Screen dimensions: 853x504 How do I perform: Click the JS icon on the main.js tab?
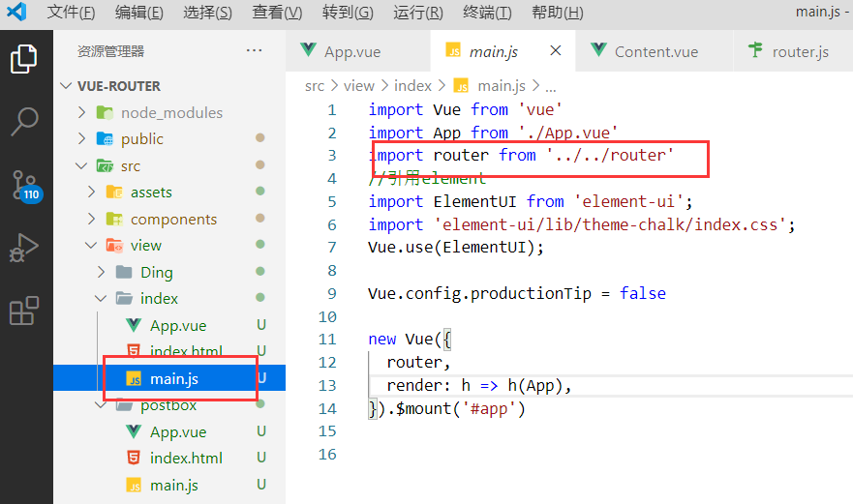coord(453,50)
